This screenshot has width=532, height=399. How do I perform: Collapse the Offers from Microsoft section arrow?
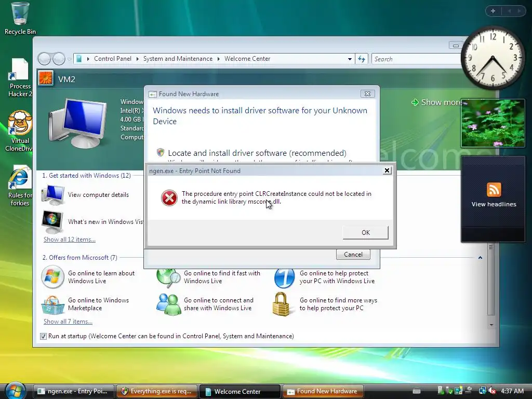point(480,258)
